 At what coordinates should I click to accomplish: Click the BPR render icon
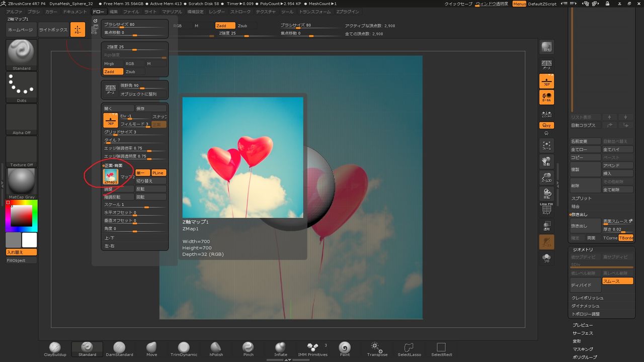pos(546,47)
